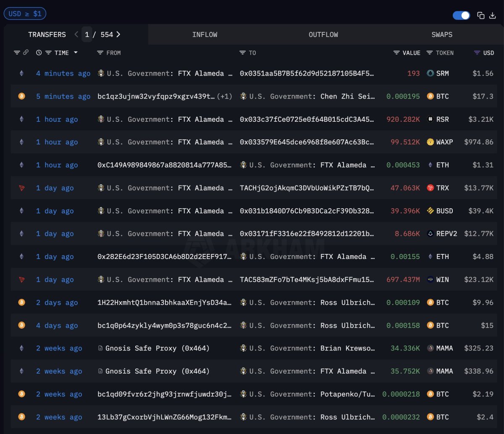504x434 pixels.
Task: Click the next page chevron beside 554
Action: 119,34
